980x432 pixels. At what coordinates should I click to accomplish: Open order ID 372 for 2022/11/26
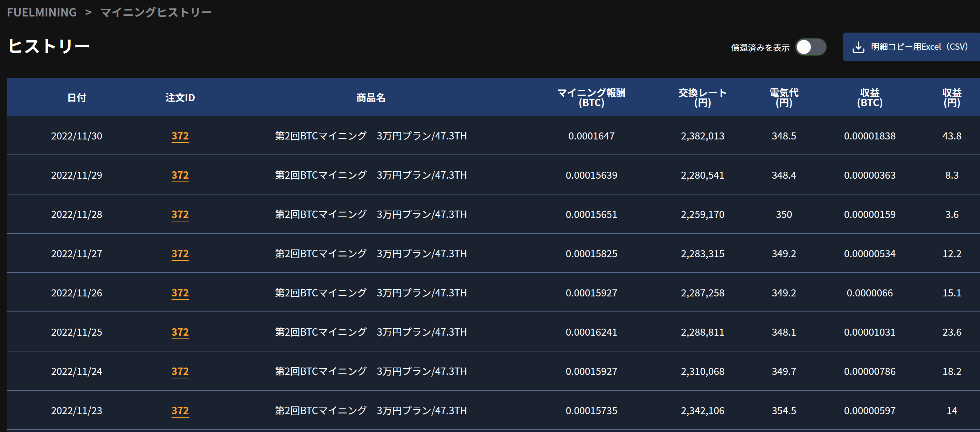click(x=180, y=293)
